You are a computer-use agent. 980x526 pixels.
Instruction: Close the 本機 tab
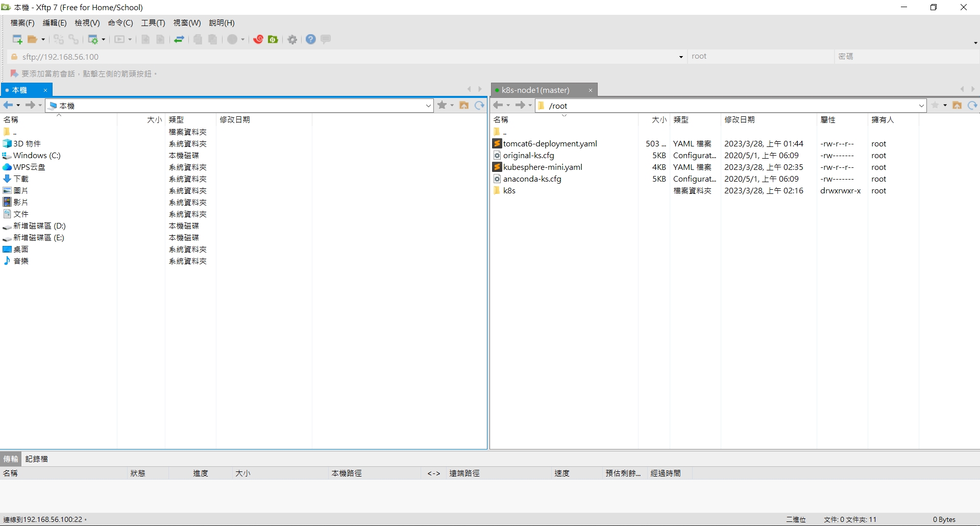45,90
